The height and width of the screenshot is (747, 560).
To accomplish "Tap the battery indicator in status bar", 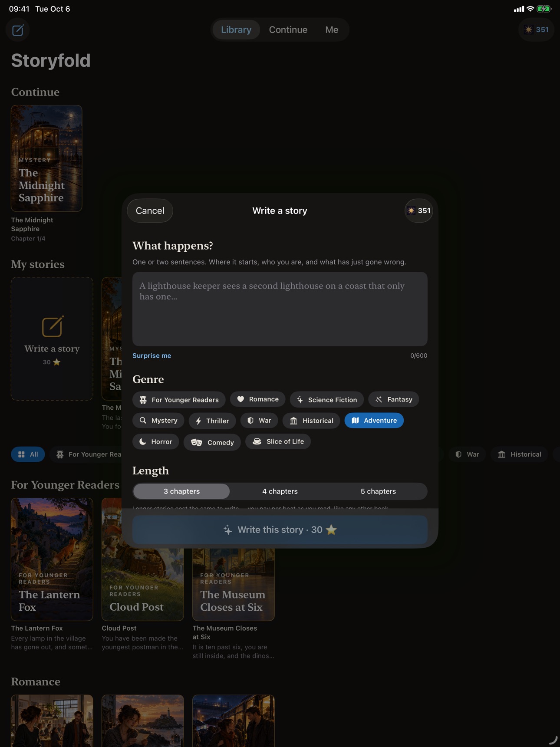I will click(x=544, y=9).
